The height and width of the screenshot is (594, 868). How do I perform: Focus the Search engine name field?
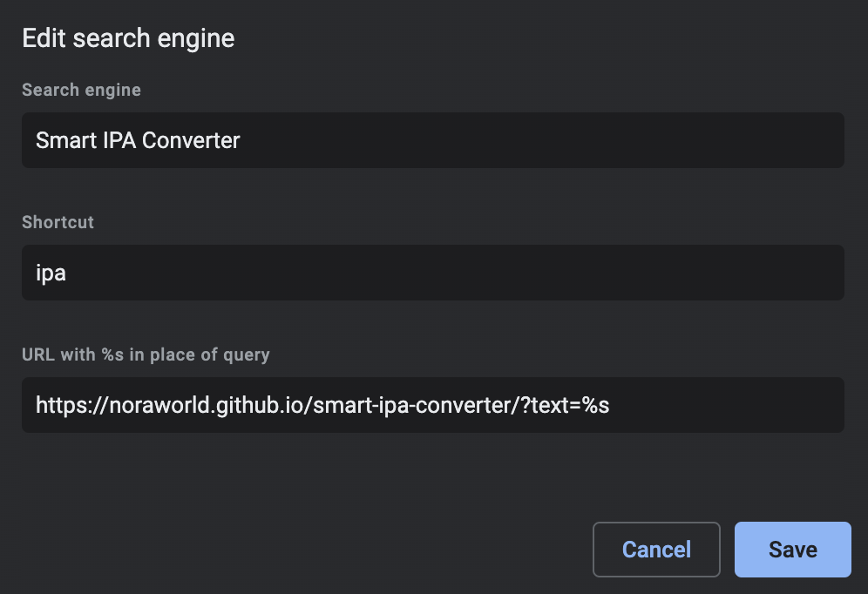coord(432,140)
